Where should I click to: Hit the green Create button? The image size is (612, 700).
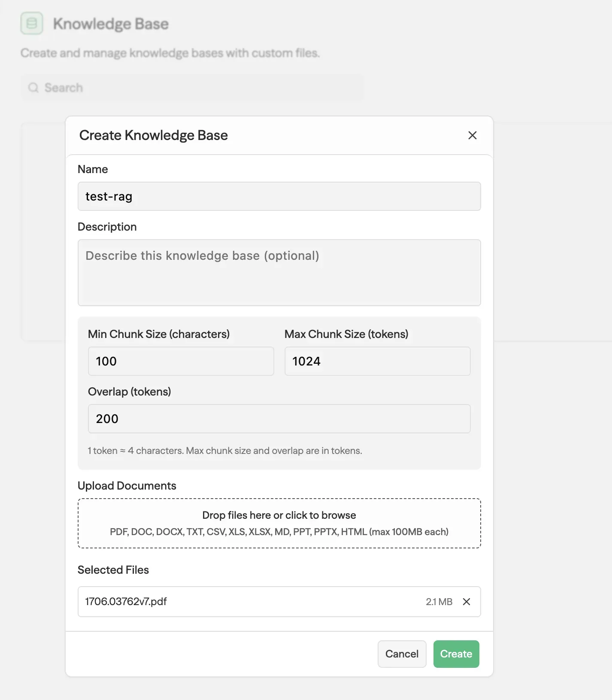coord(456,654)
